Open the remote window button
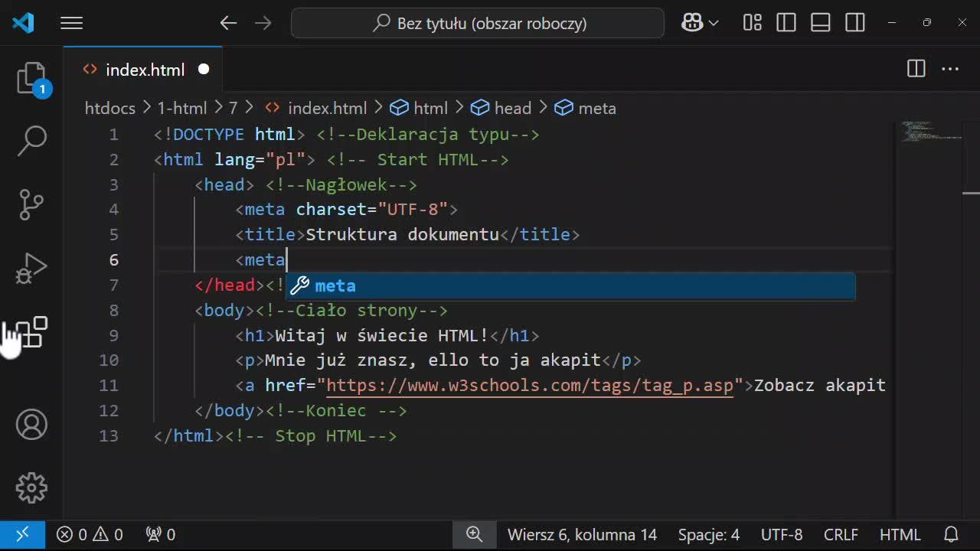The image size is (980, 551). 22,535
